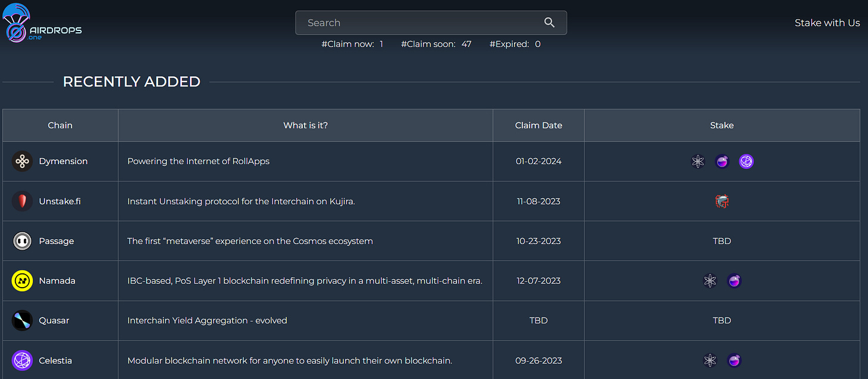Filter by #Claim soon count
This screenshot has height=379, width=868.
[x=436, y=44]
